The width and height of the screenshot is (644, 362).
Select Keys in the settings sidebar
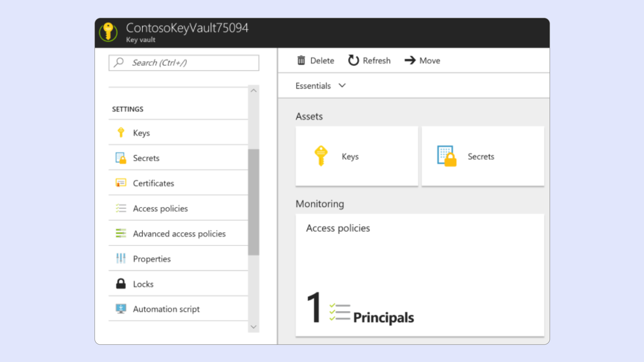coord(141,133)
